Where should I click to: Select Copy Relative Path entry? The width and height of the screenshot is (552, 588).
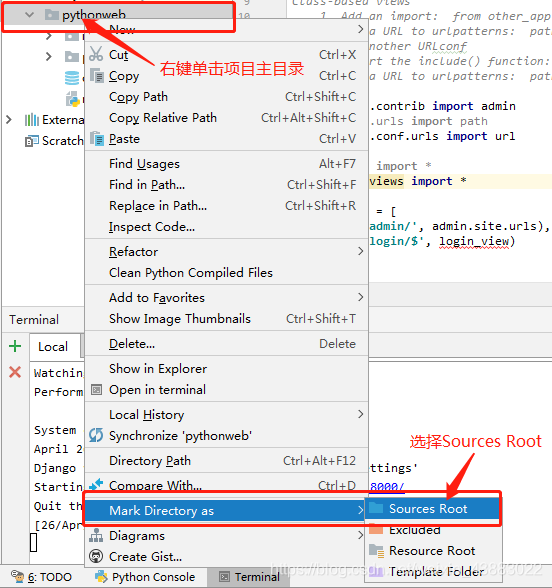(226, 118)
